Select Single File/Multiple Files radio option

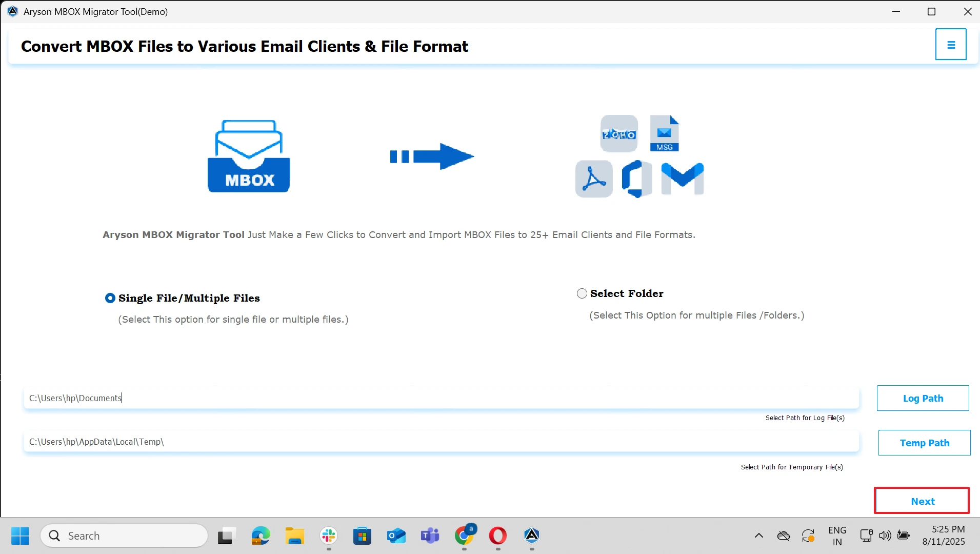coord(110,298)
